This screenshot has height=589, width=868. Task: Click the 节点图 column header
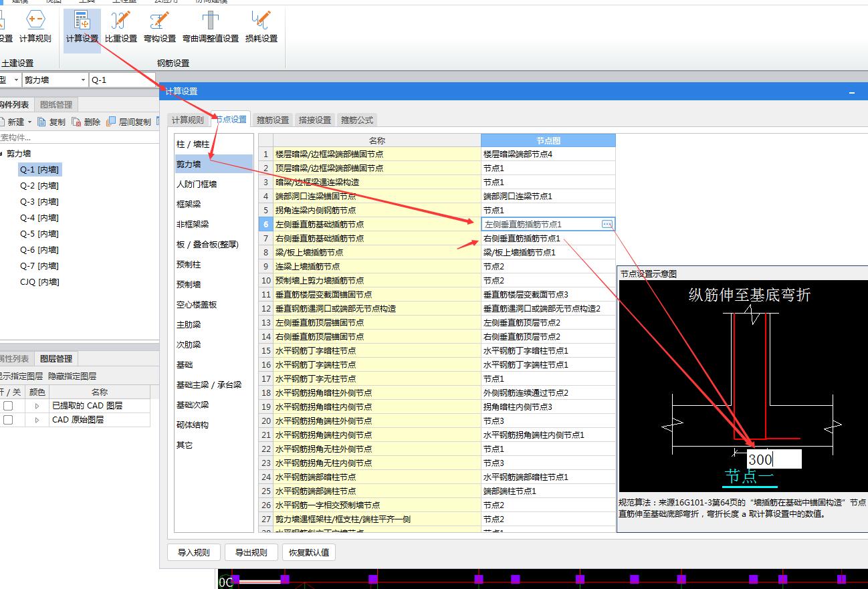(548, 140)
